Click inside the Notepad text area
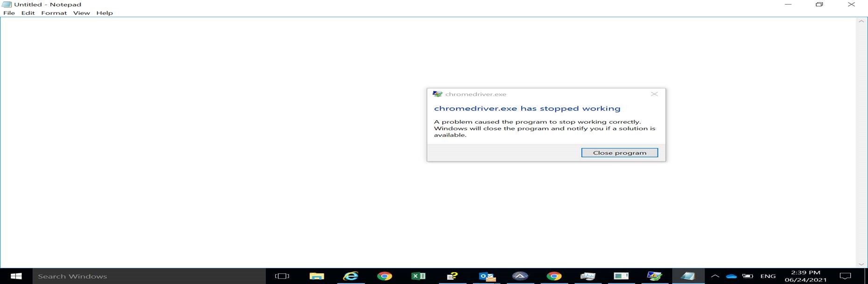The width and height of the screenshot is (868, 284). click(x=427, y=142)
